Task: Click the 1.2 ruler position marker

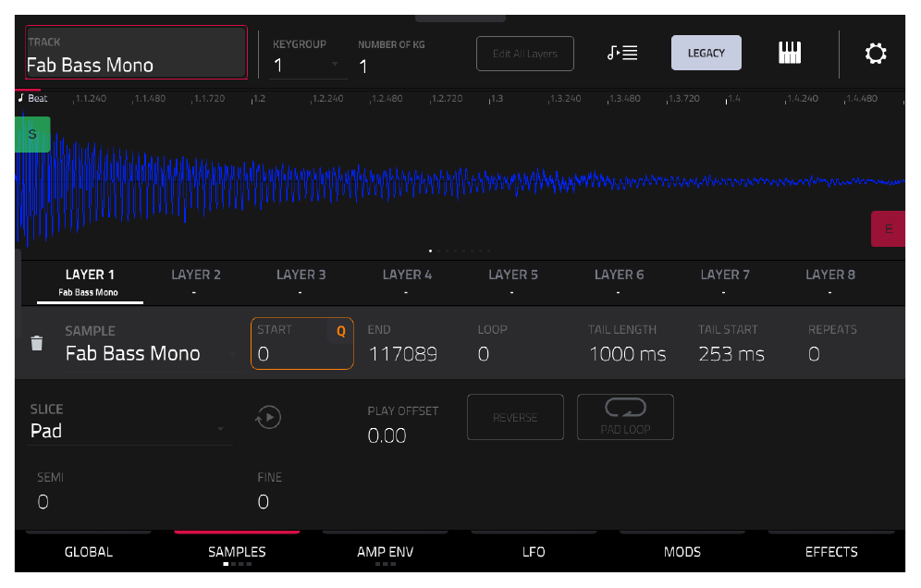Action: click(x=259, y=99)
